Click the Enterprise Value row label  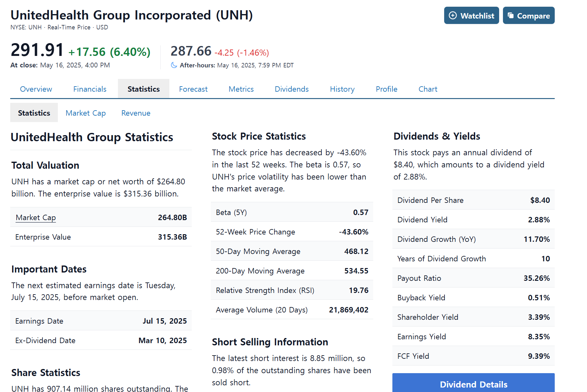point(43,237)
